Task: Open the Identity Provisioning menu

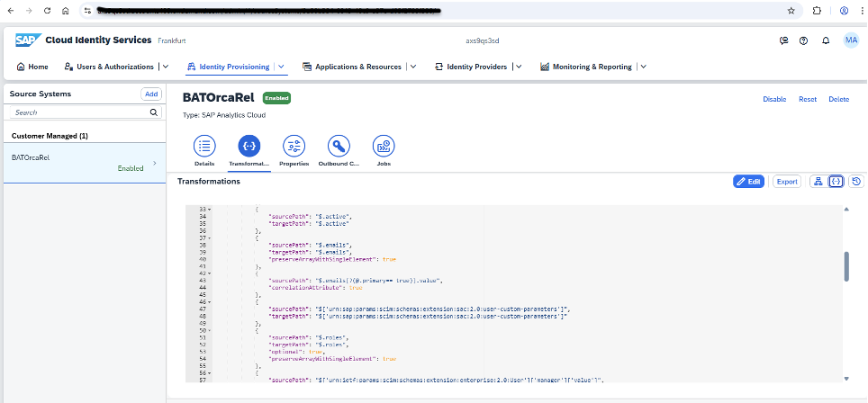Action: (x=228, y=67)
